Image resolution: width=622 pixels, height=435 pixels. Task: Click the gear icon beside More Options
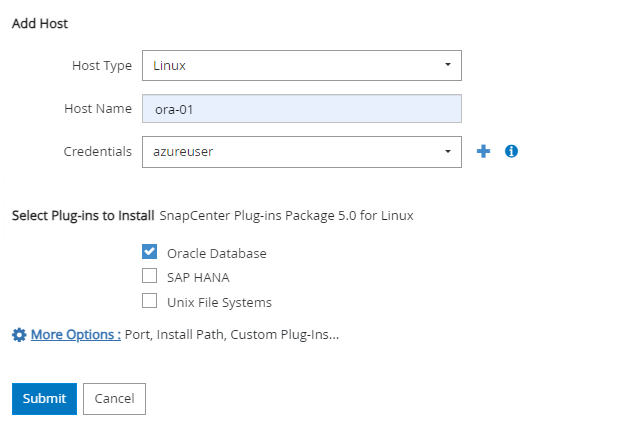coord(19,335)
